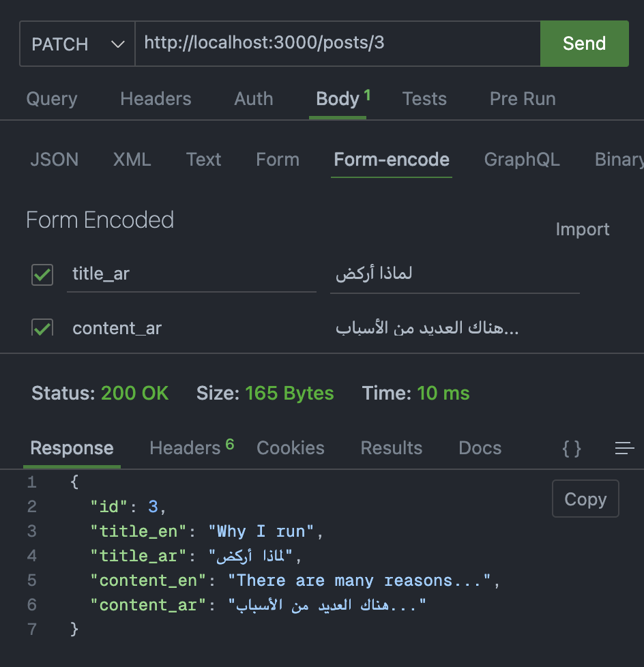
Task: Select the GraphQL body format
Action: pyautogui.click(x=522, y=160)
